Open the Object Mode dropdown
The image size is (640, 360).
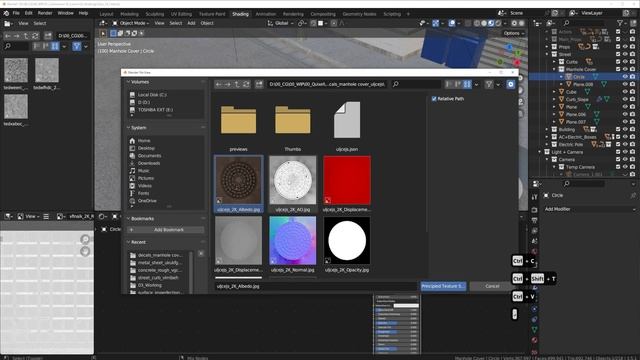pyautogui.click(x=131, y=23)
